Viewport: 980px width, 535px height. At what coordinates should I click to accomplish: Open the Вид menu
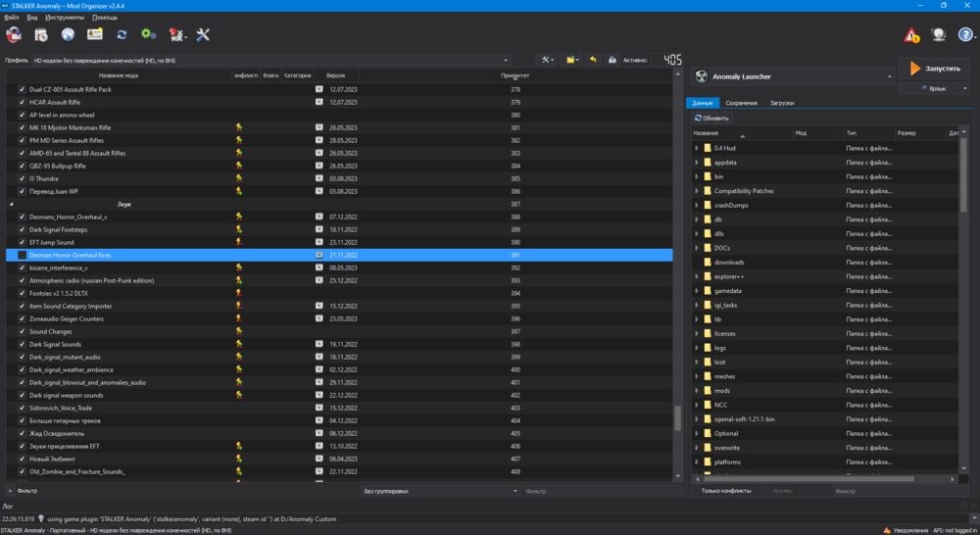(x=32, y=18)
